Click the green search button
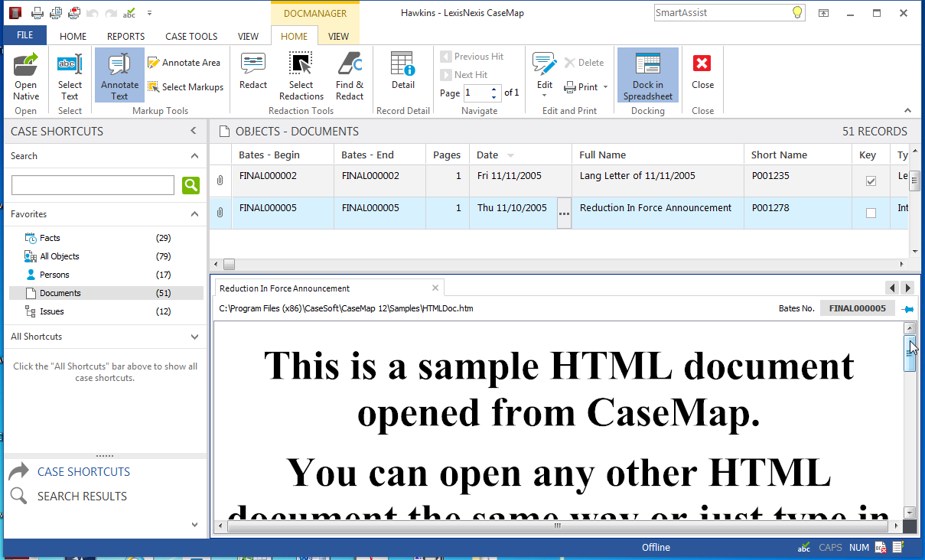This screenshot has height=560, width=925. (x=191, y=185)
